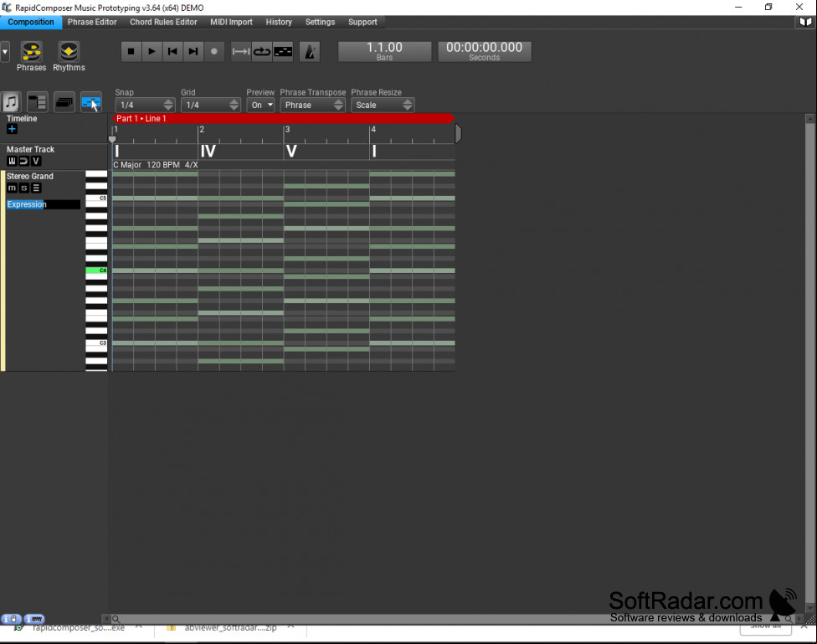Image resolution: width=817 pixels, height=644 pixels.
Task: Click the zoom magnifier at scrollbar left
Action: point(116,619)
